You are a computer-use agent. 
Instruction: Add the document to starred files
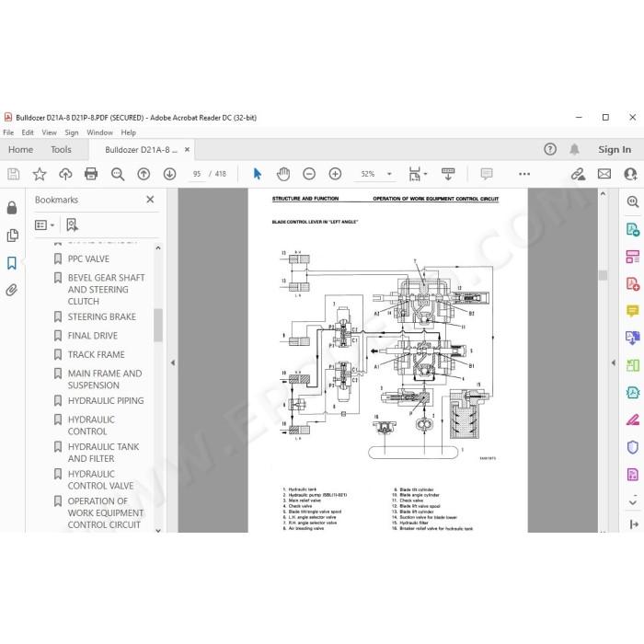[x=40, y=174]
